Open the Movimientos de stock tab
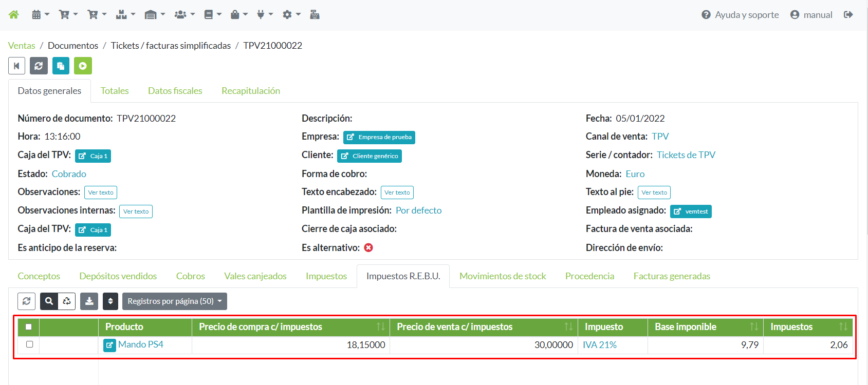 click(x=502, y=276)
